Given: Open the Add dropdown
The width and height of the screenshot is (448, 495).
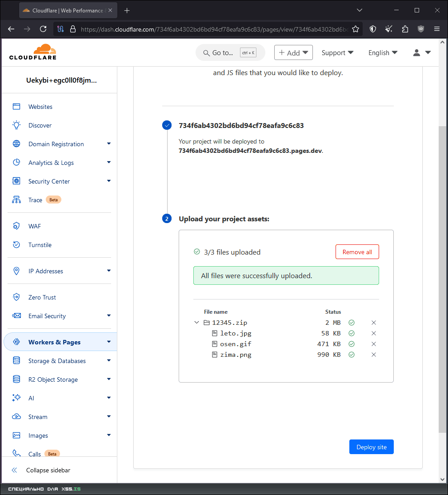Looking at the screenshot, I should pyautogui.click(x=293, y=52).
